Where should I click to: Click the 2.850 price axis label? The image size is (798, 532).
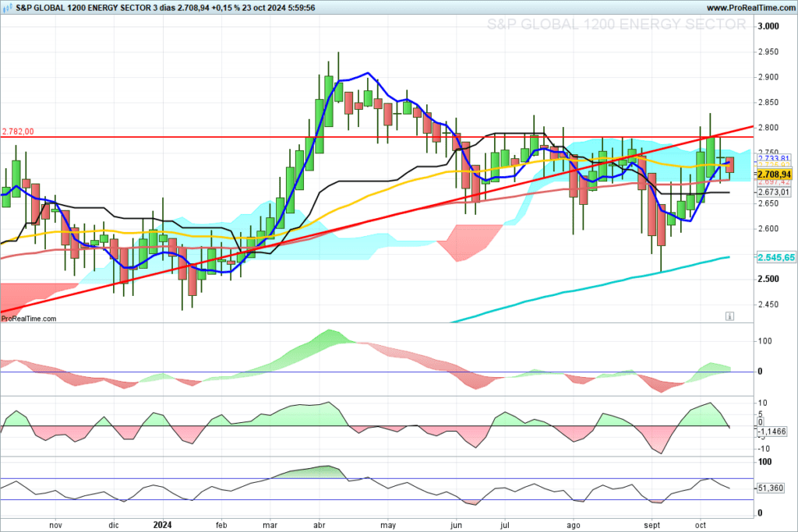point(768,102)
